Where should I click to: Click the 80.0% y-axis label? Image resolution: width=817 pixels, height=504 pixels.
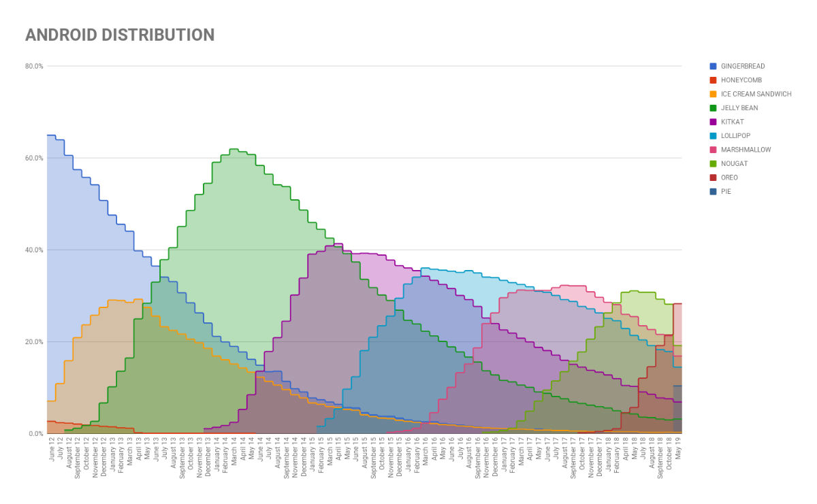[35, 67]
